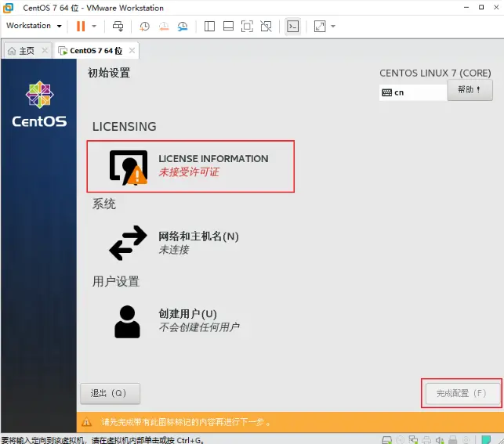Open the snapshot manager icon
504x444 pixels.
tap(183, 26)
